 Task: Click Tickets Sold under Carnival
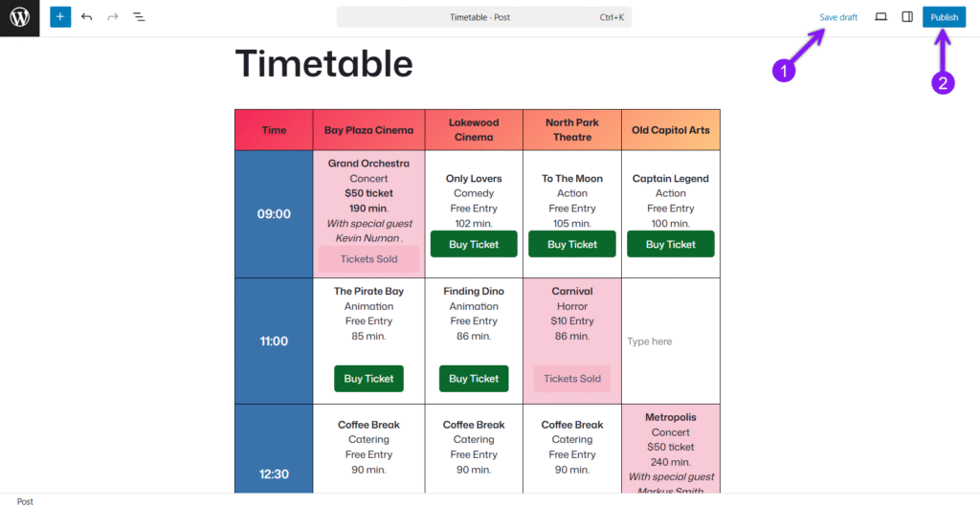(x=572, y=378)
